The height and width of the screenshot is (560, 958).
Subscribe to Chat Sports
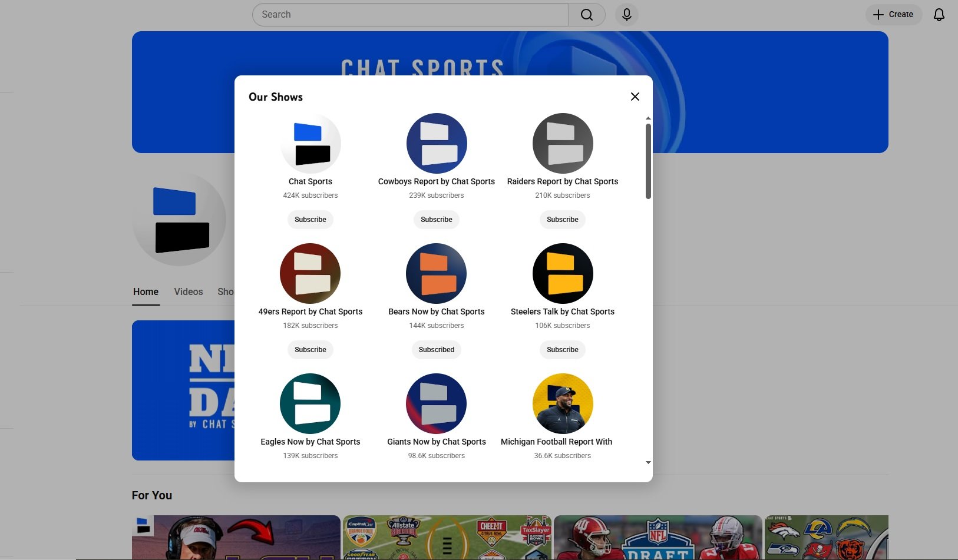point(310,219)
